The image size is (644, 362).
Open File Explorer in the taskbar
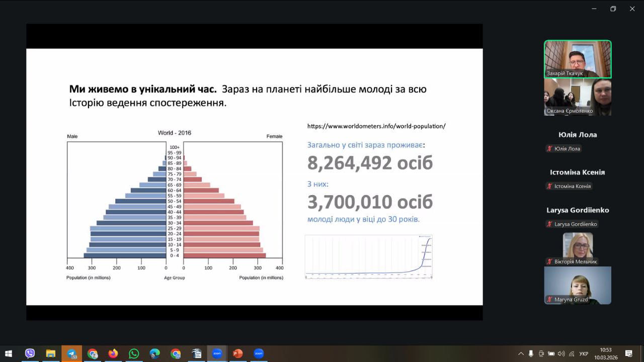click(50, 353)
